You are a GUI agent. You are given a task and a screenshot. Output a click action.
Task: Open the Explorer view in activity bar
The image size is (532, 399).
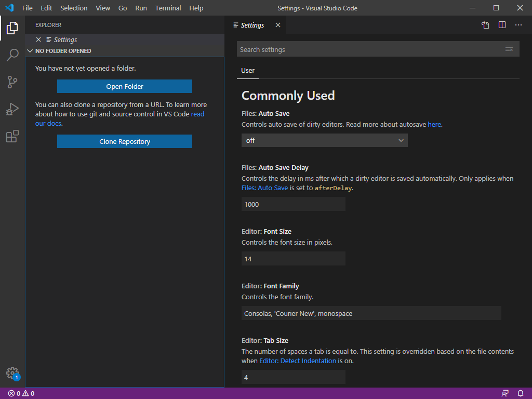click(x=12, y=28)
